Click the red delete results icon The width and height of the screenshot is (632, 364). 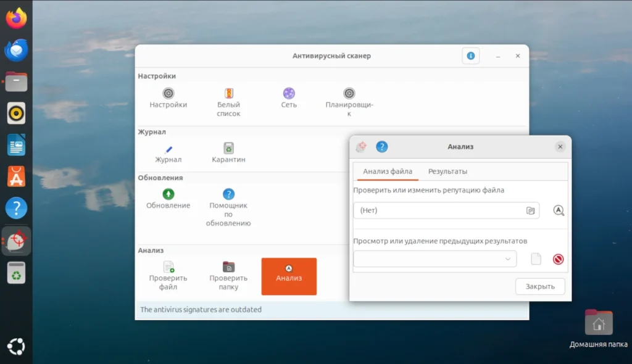tap(558, 259)
